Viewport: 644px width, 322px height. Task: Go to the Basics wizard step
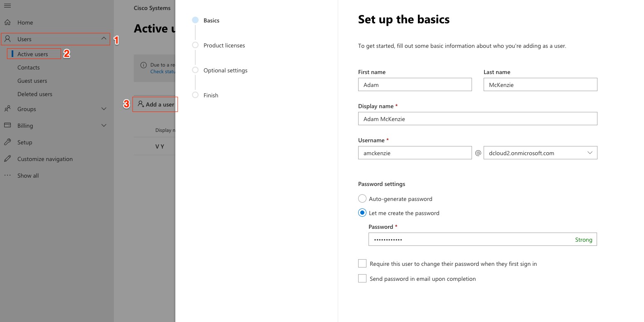pos(211,20)
